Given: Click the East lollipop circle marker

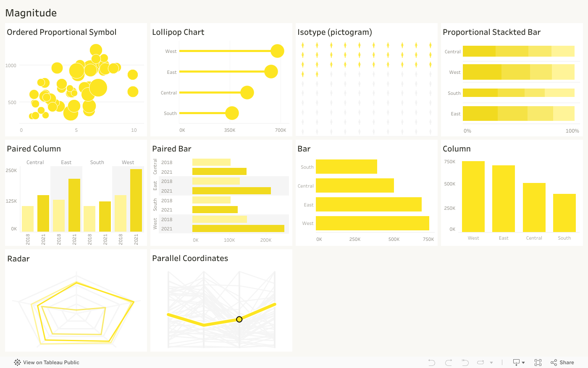Looking at the screenshot, I should coord(271,72).
